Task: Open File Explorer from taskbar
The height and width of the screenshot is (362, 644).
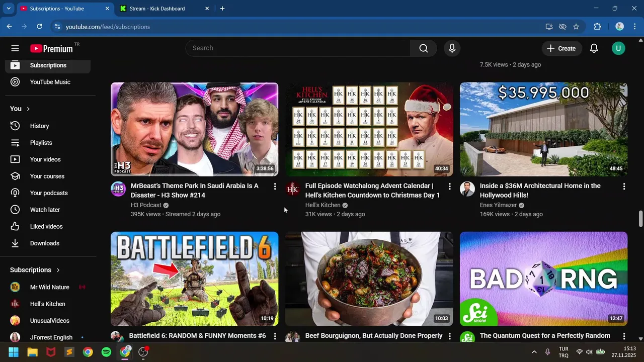Action: pos(32,352)
